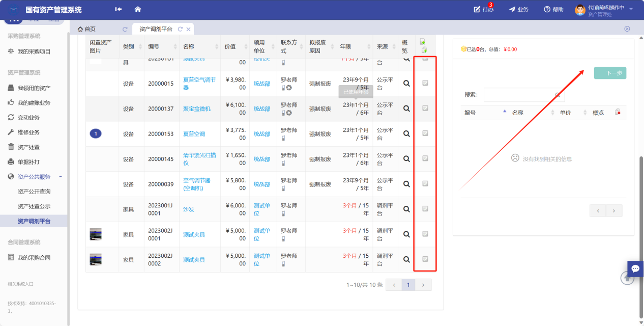Viewport: 644px width, 326px height.
Task: Check the box for asset 20000015
Action: tap(425, 83)
